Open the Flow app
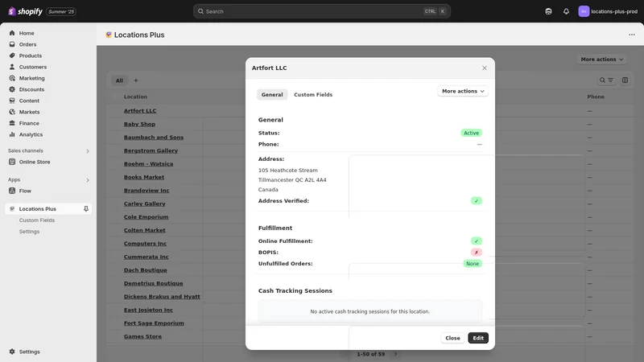The width and height of the screenshot is (644, 362). pyautogui.click(x=25, y=191)
